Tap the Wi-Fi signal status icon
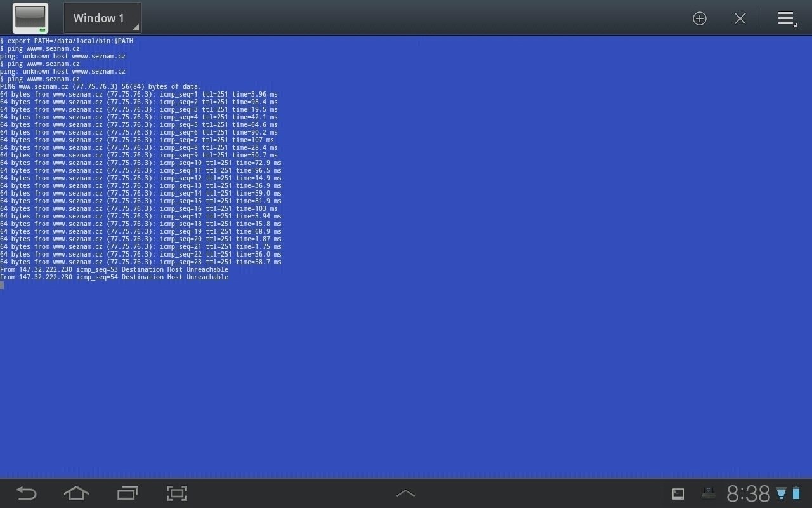Screen dimensions: 812x508 point(782,493)
